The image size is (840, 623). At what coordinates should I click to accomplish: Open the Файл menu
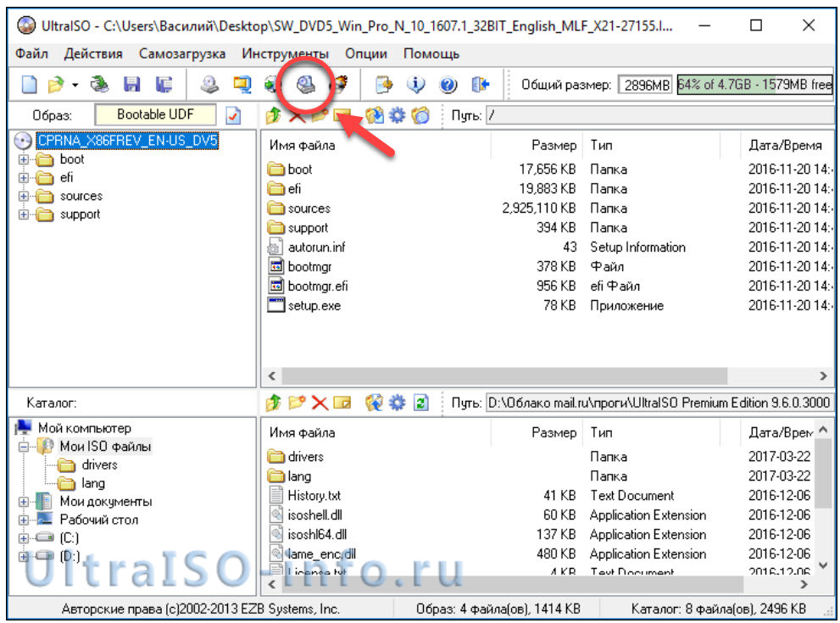click(x=31, y=53)
